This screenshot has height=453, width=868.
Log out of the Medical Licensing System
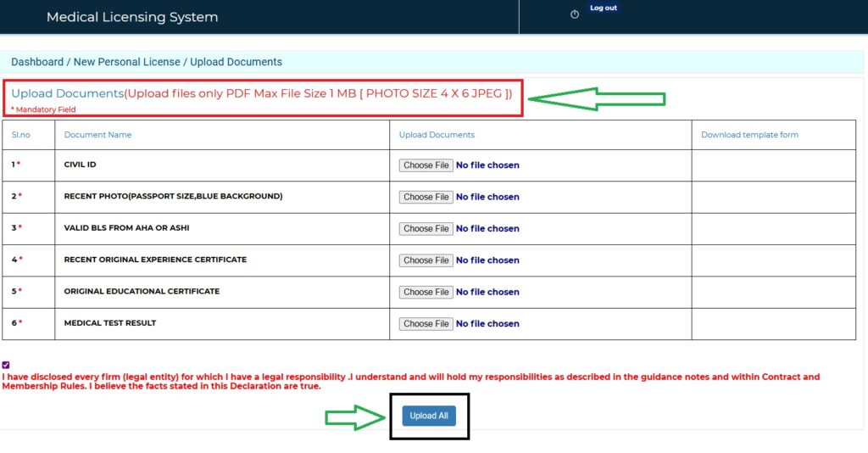click(x=603, y=8)
